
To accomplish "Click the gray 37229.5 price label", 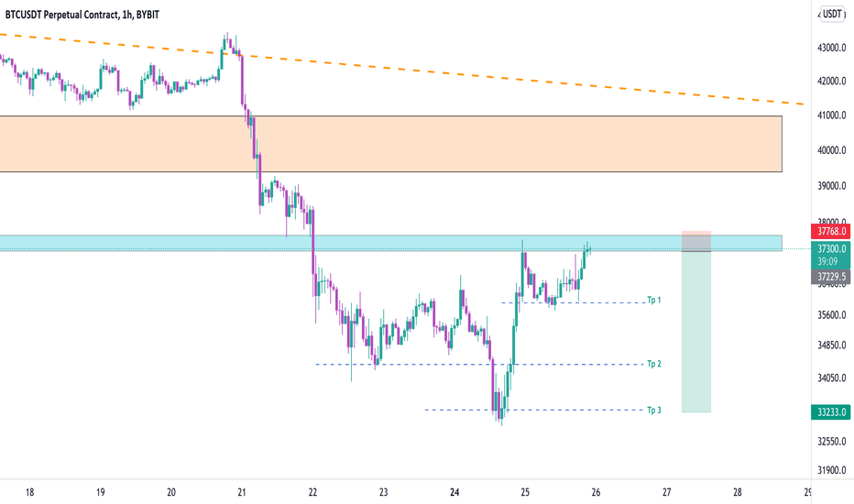I will [830, 277].
